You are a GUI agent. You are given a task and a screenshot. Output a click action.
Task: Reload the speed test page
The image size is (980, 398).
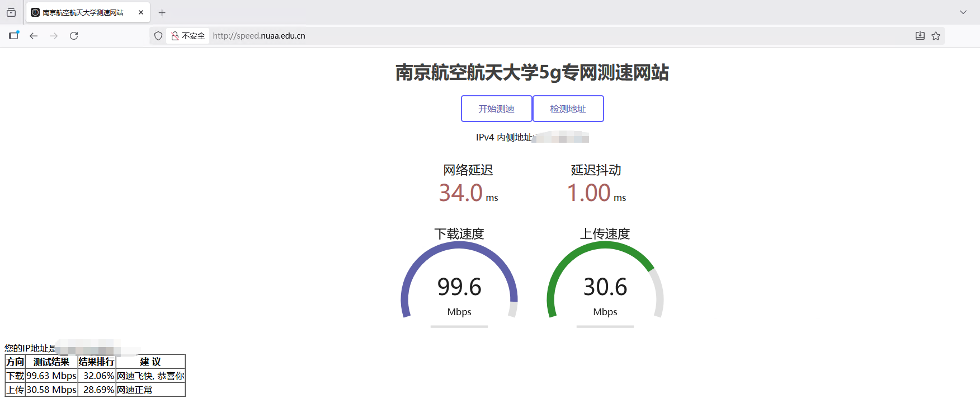(x=74, y=36)
